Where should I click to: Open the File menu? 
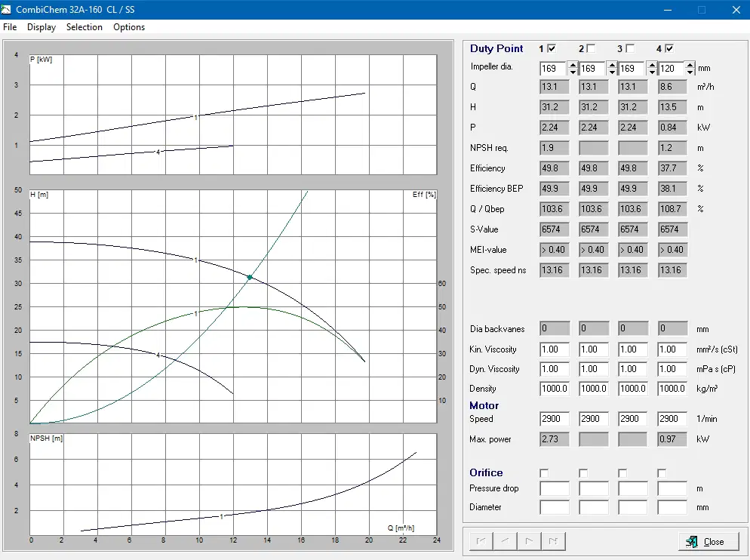pyautogui.click(x=10, y=27)
